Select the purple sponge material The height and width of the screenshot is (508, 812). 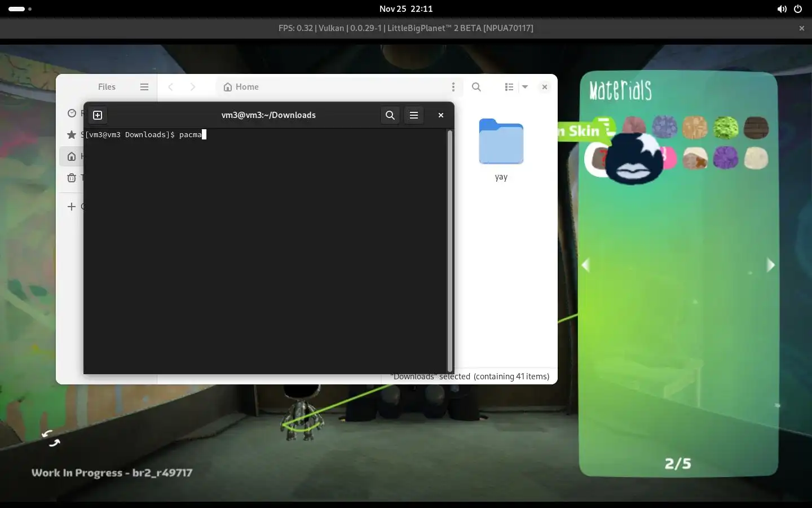click(726, 157)
